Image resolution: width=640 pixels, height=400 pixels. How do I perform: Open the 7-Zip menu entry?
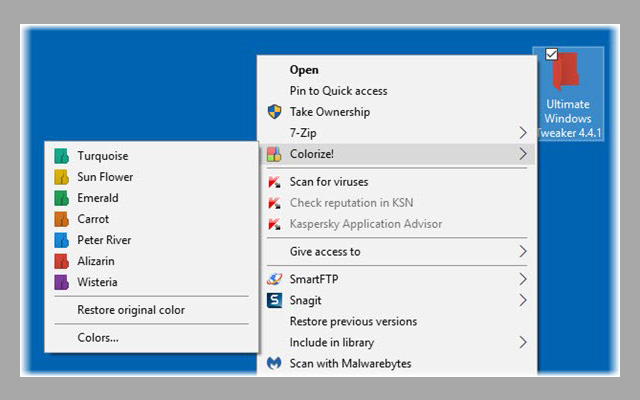(397, 133)
